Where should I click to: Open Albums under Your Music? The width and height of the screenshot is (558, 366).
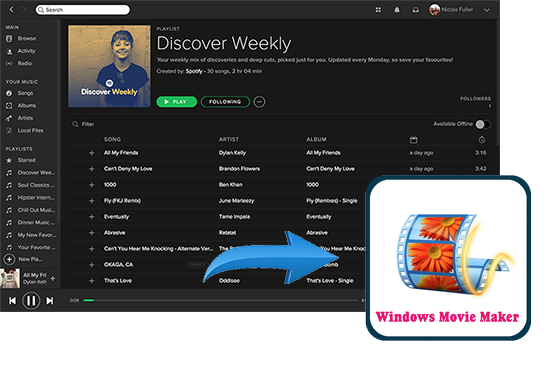click(x=27, y=105)
